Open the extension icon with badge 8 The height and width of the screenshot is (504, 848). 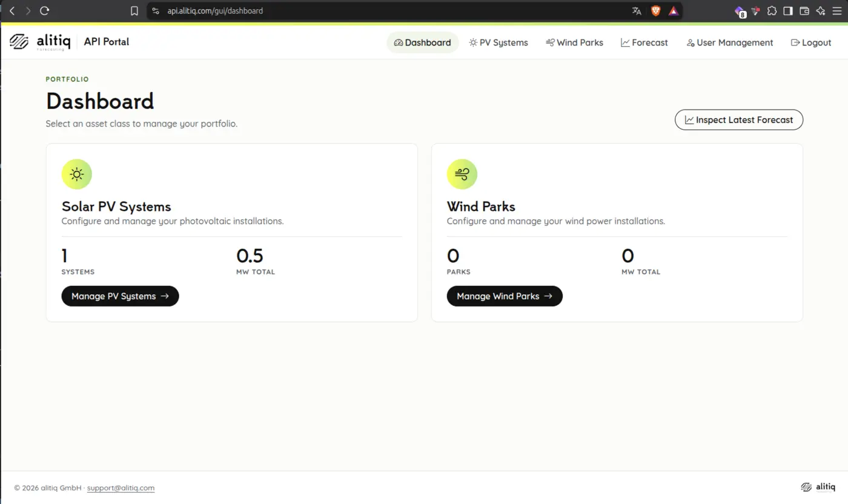coord(740,12)
